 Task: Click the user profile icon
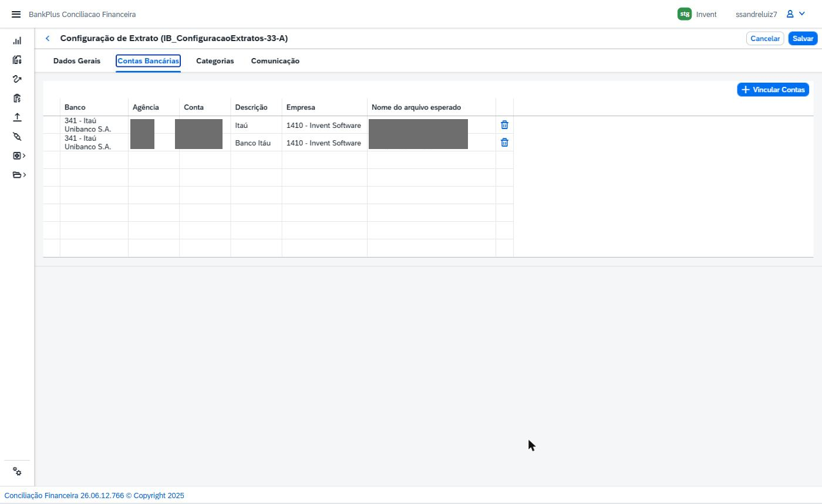tap(790, 14)
